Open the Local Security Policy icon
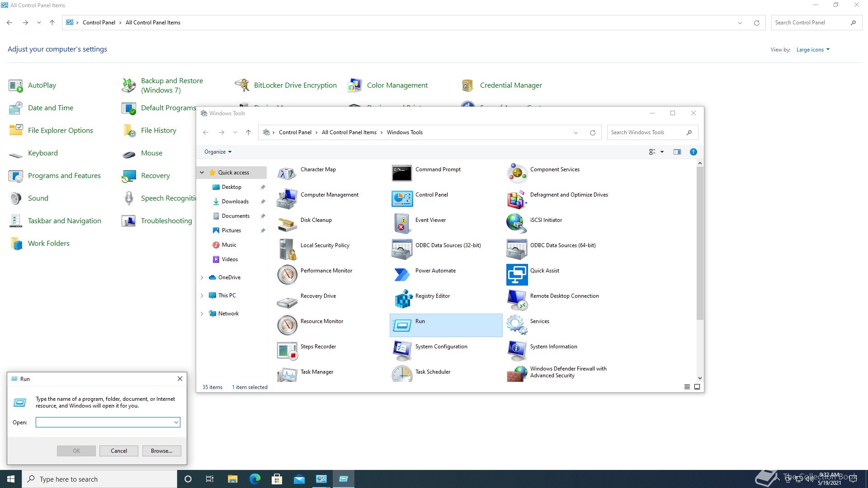This screenshot has width=868, height=488. (287, 249)
